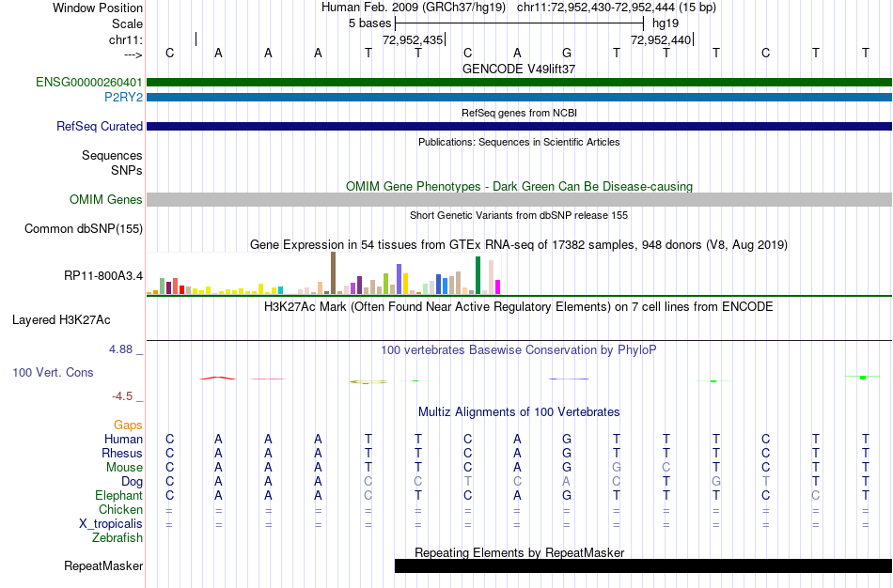Click the RP11-800A3.4 GTEx label
The image size is (893, 588).
103,276
